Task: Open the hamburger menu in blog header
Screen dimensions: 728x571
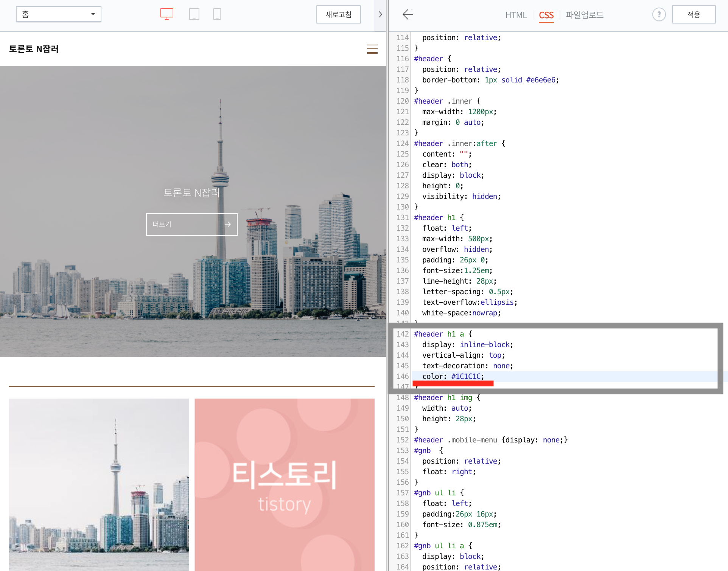Action: (x=372, y=49)
